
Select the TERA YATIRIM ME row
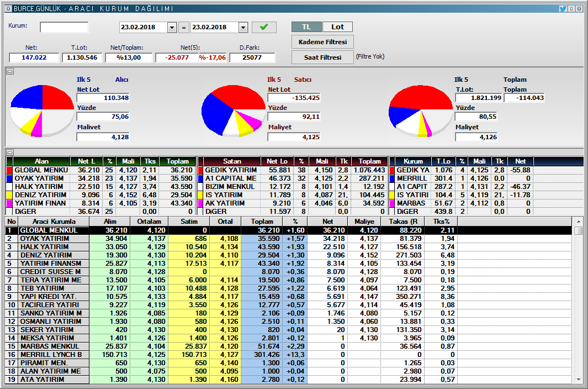(x=289, y=280)
